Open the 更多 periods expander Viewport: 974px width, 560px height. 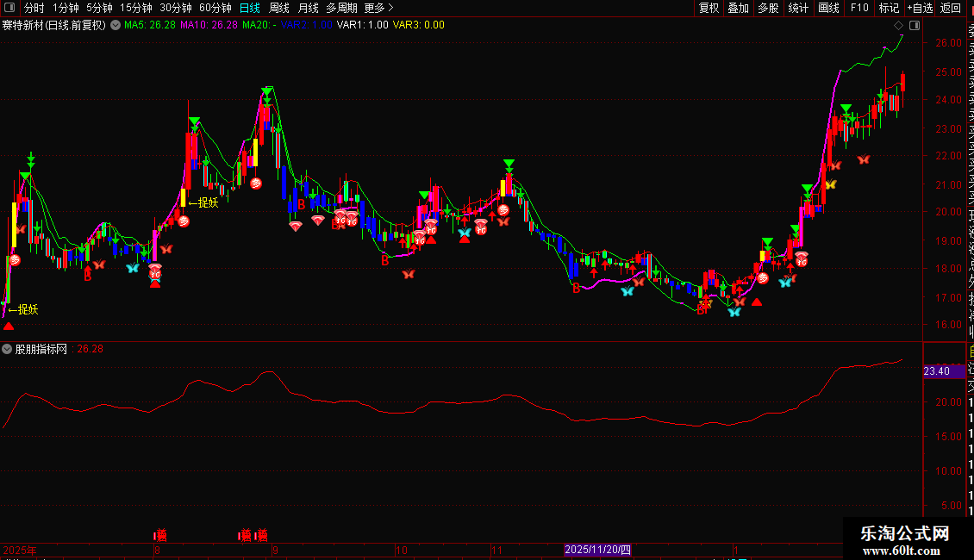click(378, 8)
